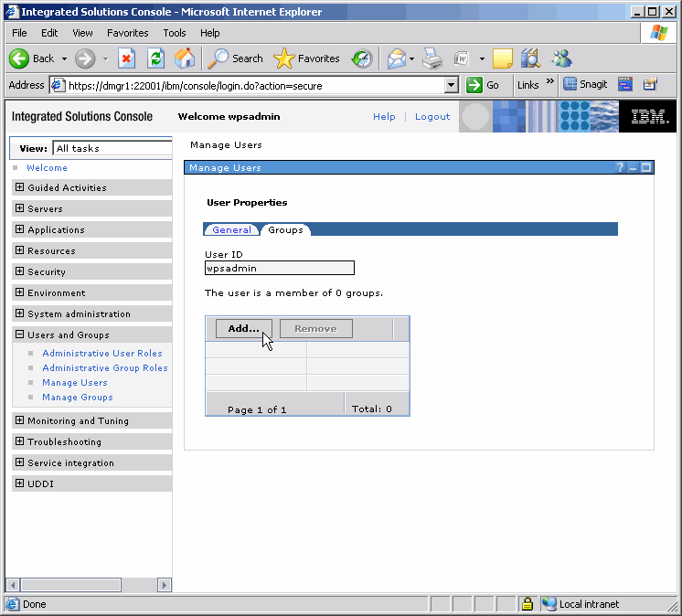Go to browser Home icon
Screen dimensions: 682x616
click(x=185, y=58)
